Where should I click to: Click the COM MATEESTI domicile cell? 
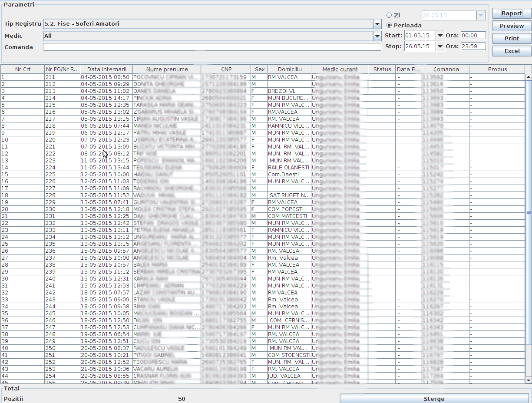[289, 216]
